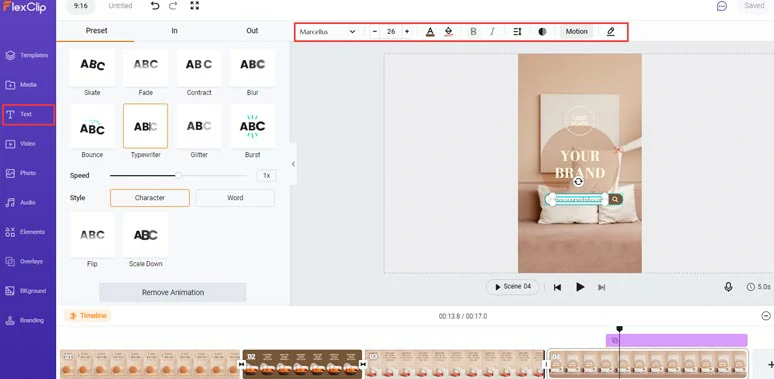The image size is (774, 379).
Task: Open the Text sidebar section
Action: (x=28, y=114)
